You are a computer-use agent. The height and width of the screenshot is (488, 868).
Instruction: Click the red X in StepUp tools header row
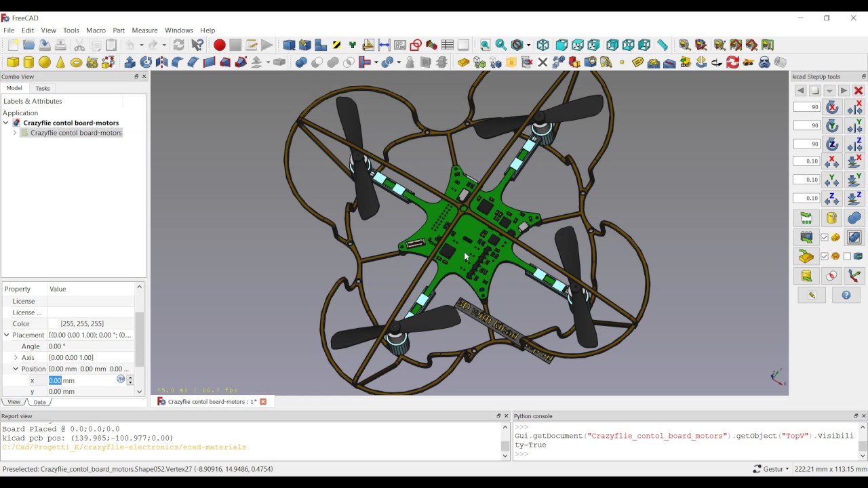(859, 91)
